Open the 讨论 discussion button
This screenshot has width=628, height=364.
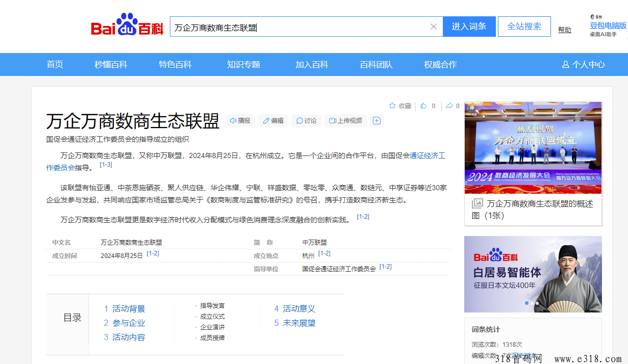[x=306, y=121]
